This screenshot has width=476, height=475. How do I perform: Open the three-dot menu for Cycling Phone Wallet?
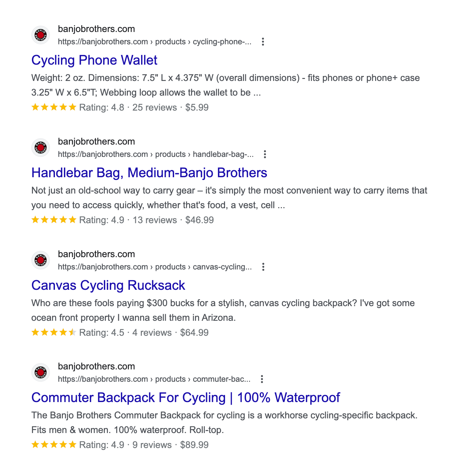[263, 42]
